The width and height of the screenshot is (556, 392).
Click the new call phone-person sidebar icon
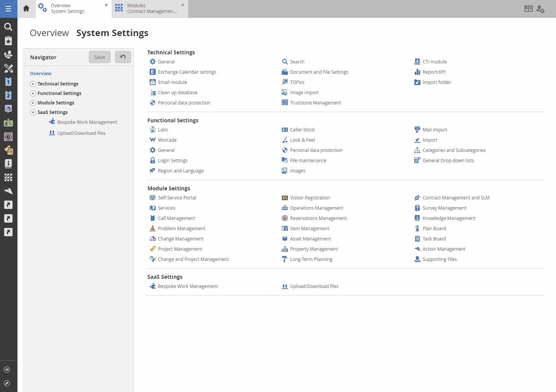point(8,54)
